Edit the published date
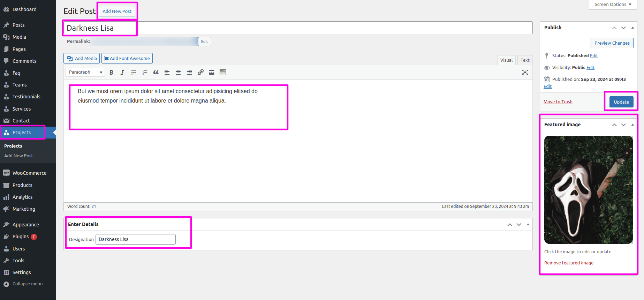Screen dimensions: 644x300 coord(547,86)
